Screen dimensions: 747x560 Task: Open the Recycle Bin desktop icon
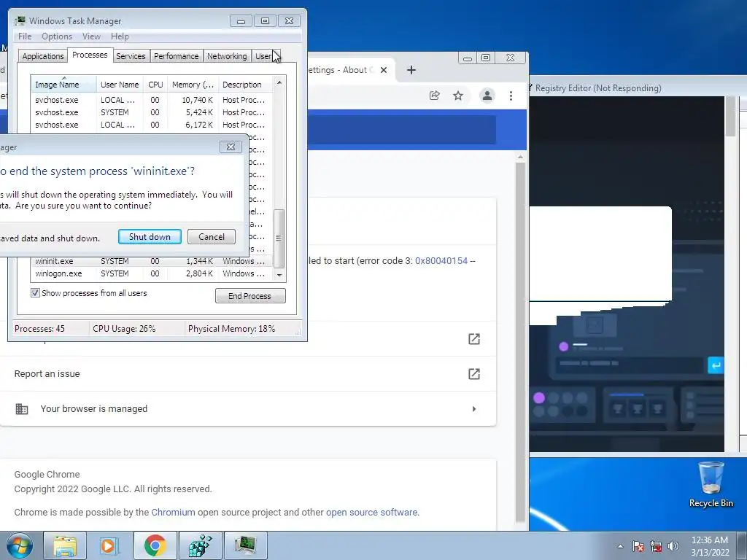click(x=711, y=484)
